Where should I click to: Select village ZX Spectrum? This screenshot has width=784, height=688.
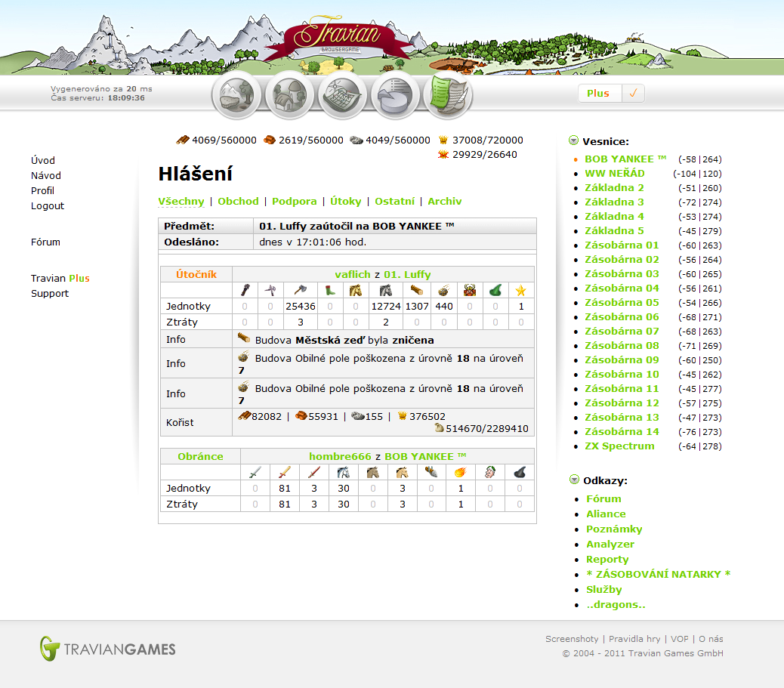(619, 446)
